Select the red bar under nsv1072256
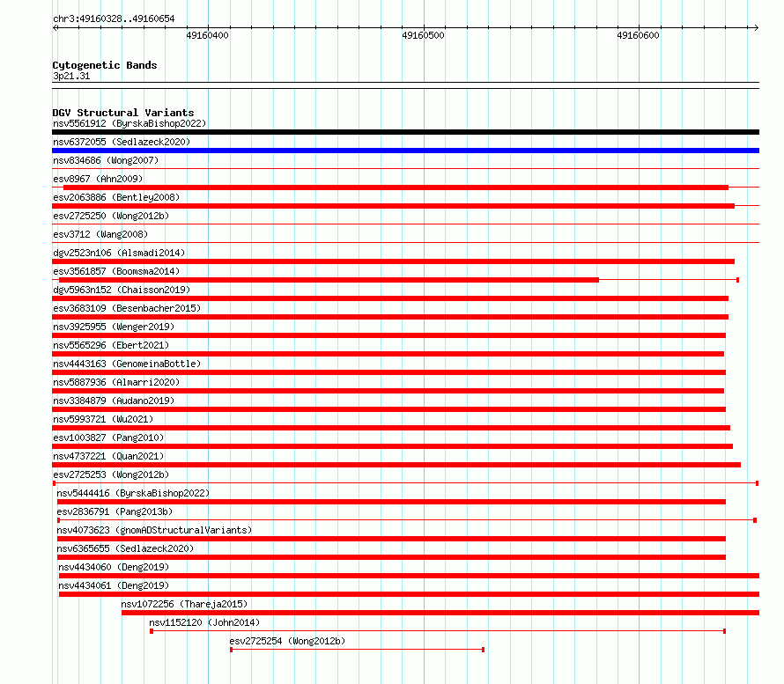The height and width of the screenshot is (684, 784). click(x=440, y=613)
